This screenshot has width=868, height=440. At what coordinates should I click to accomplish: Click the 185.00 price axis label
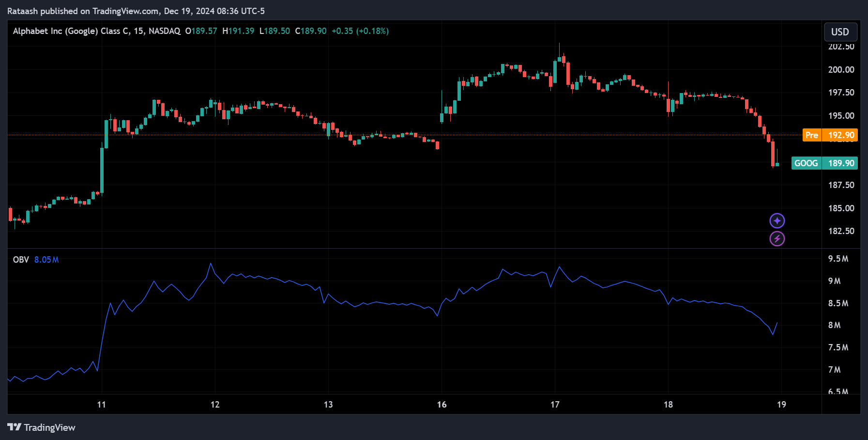click(x=841, y=208)
